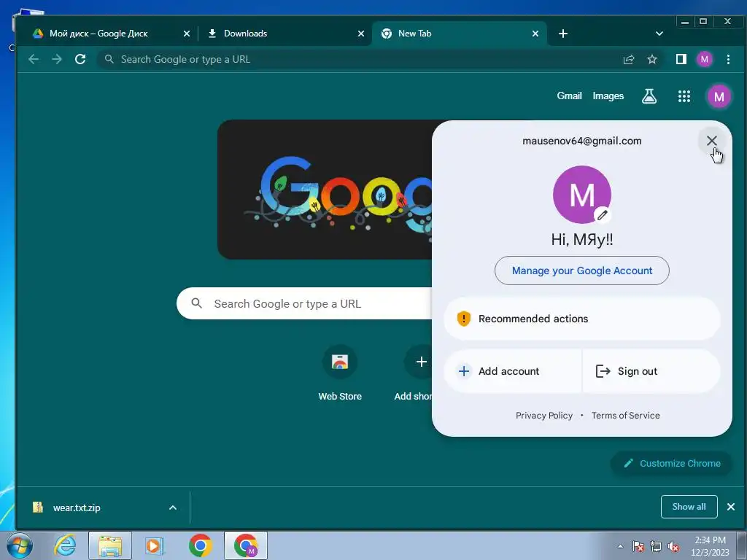Click the network tray icon
The image size is (747, 560).
coord(656,547)
